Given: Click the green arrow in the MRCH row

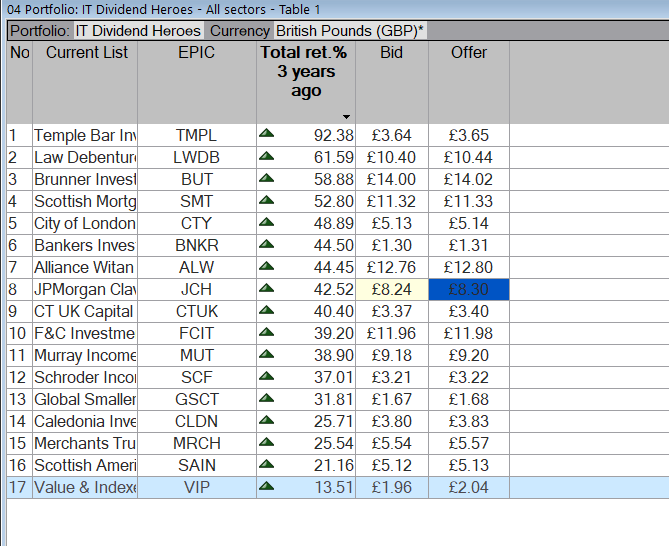Looking at the screenshot, I should 266,442.
